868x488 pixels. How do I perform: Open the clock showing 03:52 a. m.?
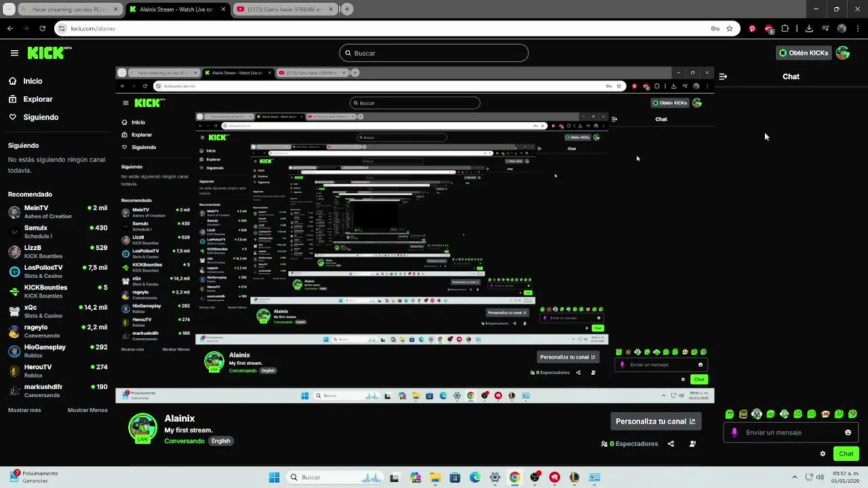[x=846, y=477]
